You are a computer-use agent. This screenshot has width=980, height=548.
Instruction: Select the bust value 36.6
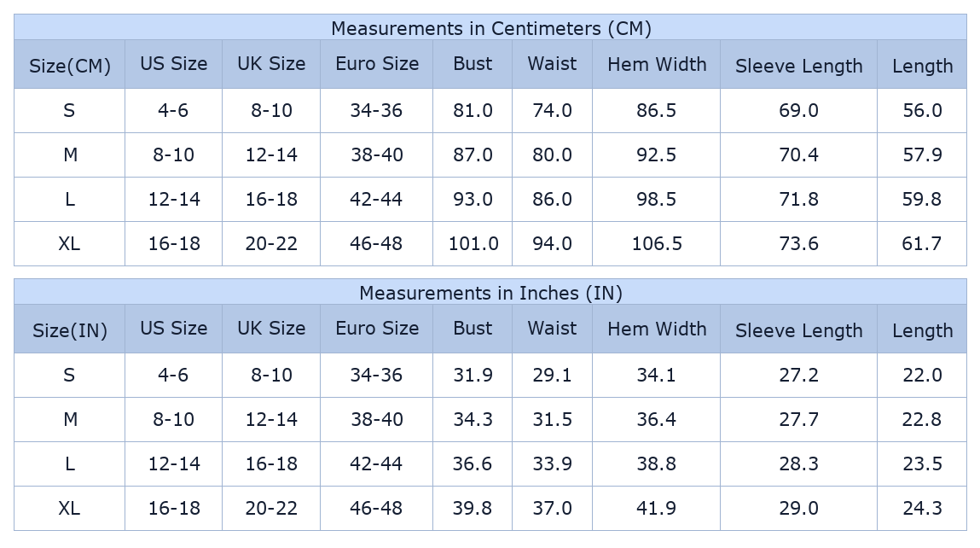[x=473, y=463]
